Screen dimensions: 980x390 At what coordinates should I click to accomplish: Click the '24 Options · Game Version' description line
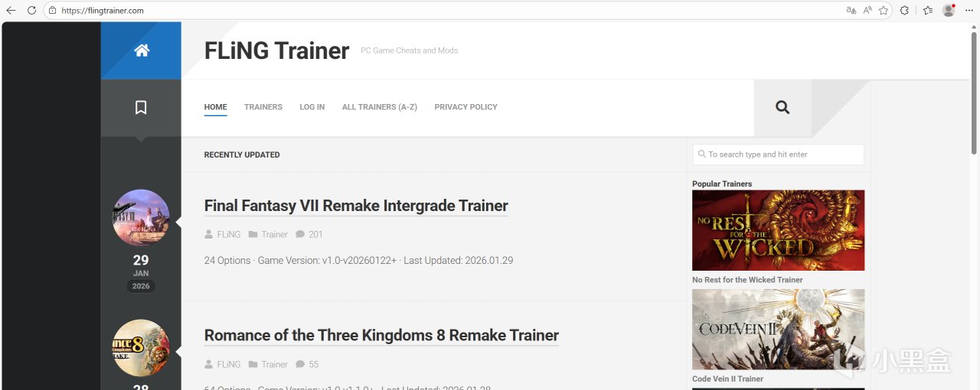click(358, 261)
